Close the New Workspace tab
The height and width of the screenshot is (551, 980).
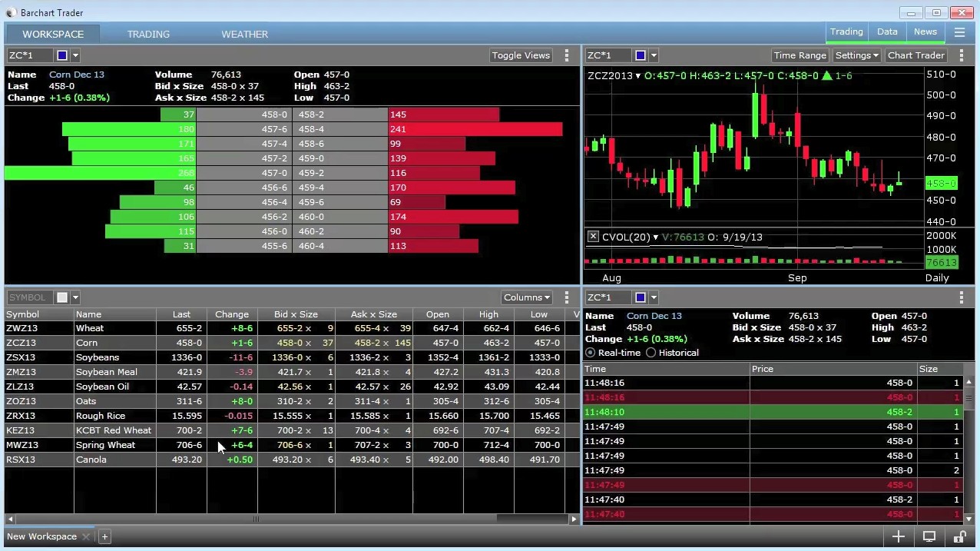click(x=86, y=536)
